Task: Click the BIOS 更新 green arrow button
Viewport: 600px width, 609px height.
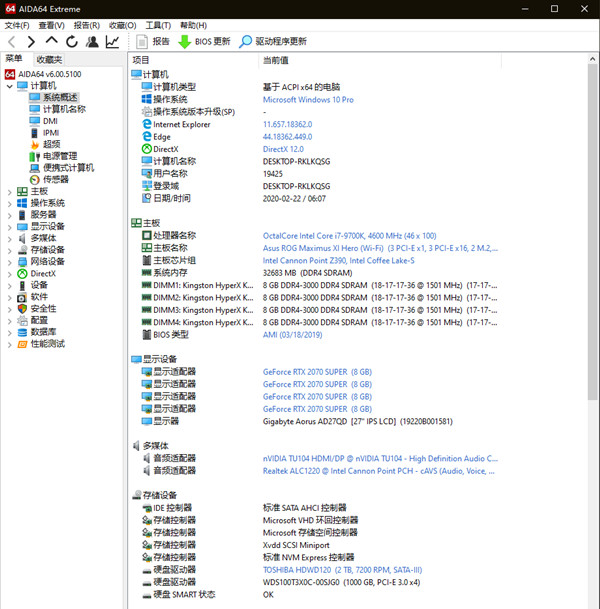Action: click(x=204, y=42)
